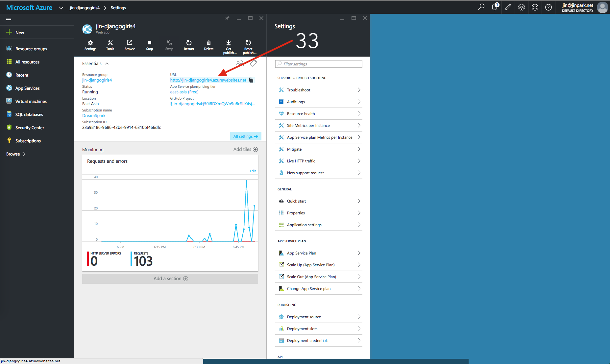Collapse the Essentials section
The image size is (610, 364).
point(107,63)
